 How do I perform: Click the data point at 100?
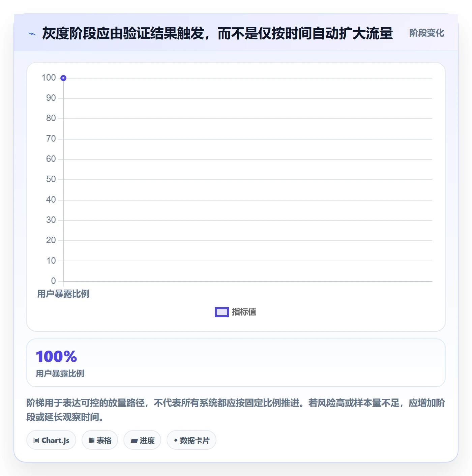pyautogui.click(x=63, y=78)
